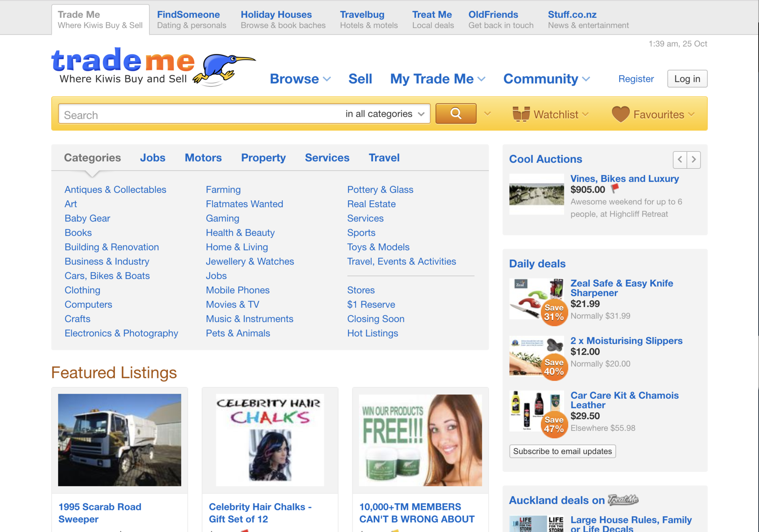Open Toys & Models category

[x=378, y=247]
